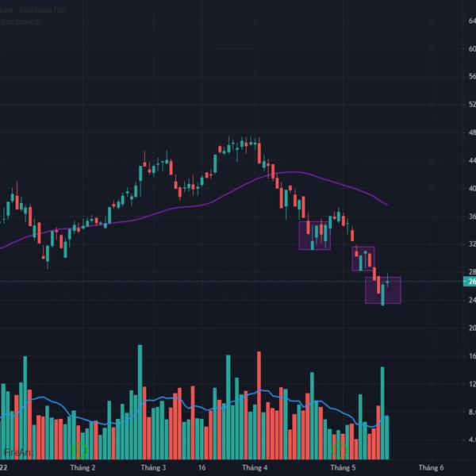This screenshot has height=476, width=476.
Task: Click the 24 price level on price axis
Action: (x=472, y=300)
